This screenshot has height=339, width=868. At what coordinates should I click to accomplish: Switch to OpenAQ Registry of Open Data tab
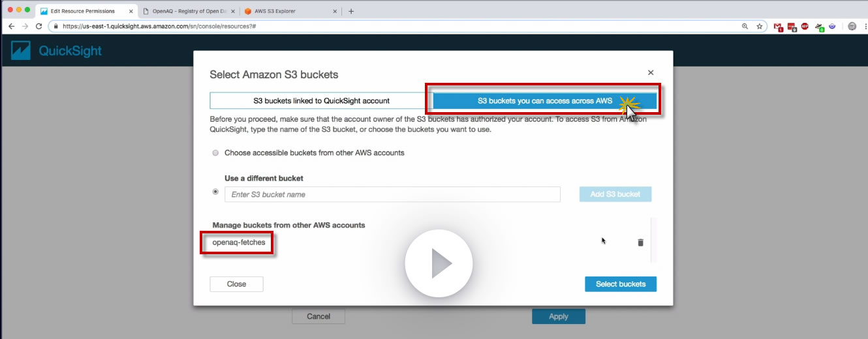189,11
